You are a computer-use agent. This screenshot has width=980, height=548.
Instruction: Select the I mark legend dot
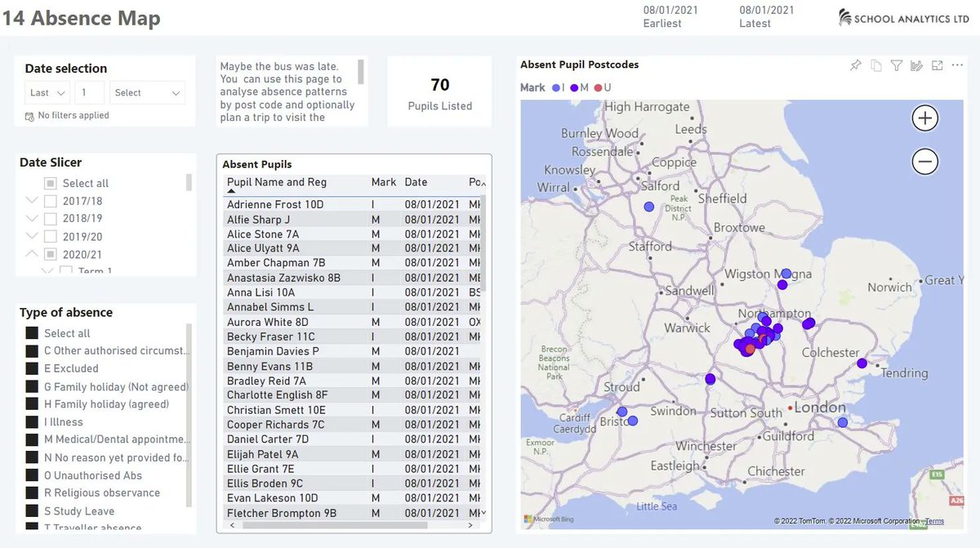(x=556, y=87)
